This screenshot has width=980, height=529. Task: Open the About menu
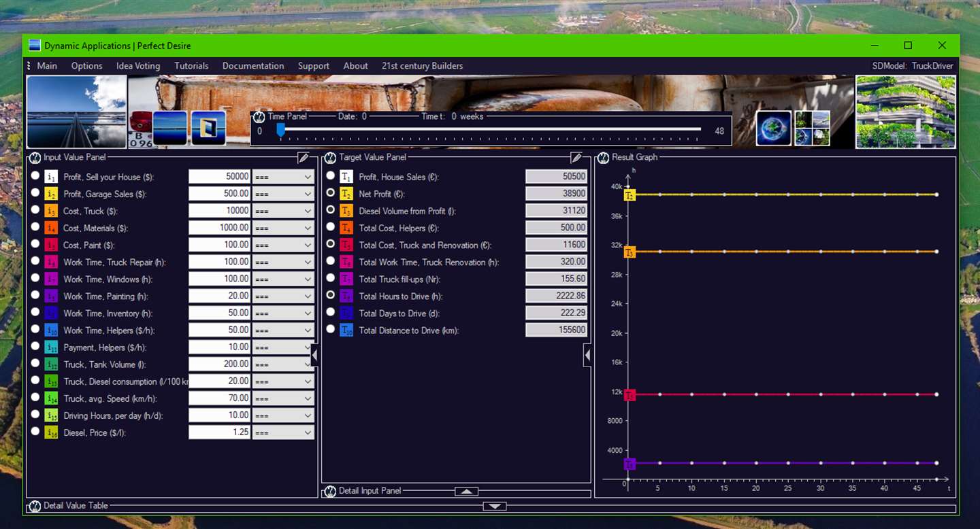pos(355,66)
